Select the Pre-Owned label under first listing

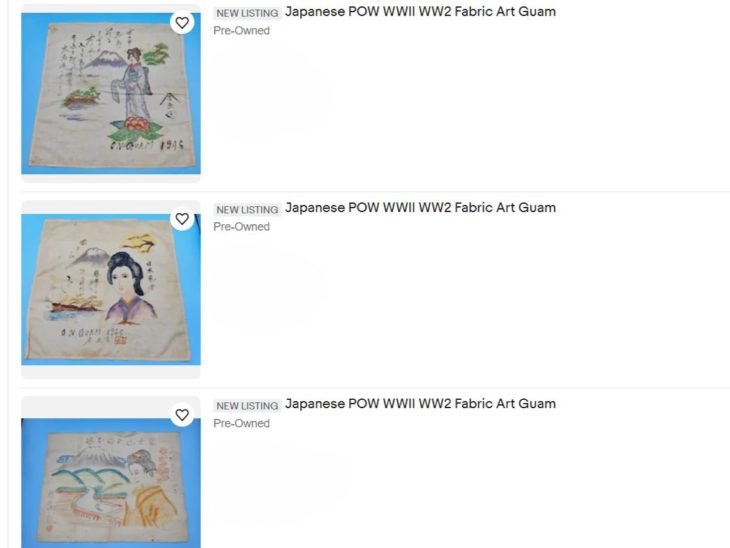click(241, 30)
